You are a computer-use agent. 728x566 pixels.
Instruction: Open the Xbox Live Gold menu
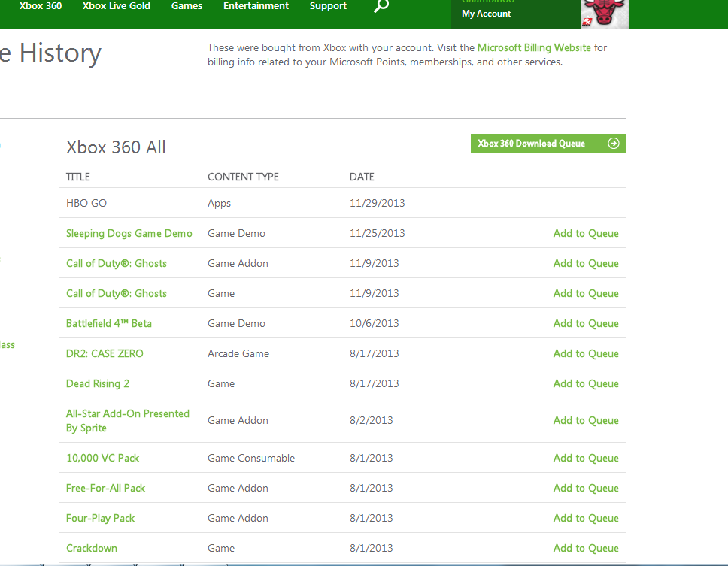pyautogui.click(x=116, y=6)
